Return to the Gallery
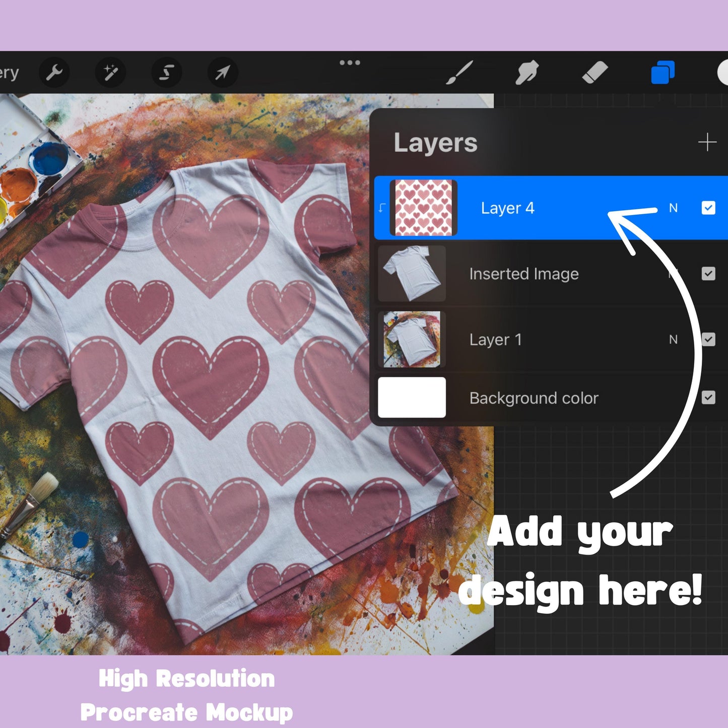 [9, 73]
